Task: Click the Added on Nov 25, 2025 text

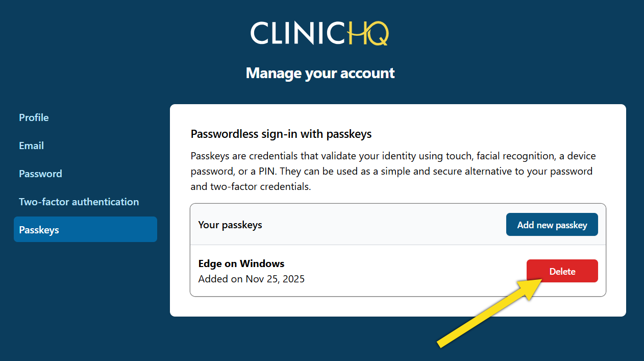Action: point(251,279)
